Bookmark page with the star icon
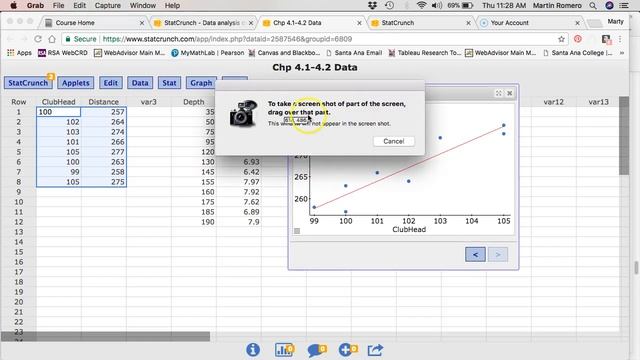 [x=561, y=39]
